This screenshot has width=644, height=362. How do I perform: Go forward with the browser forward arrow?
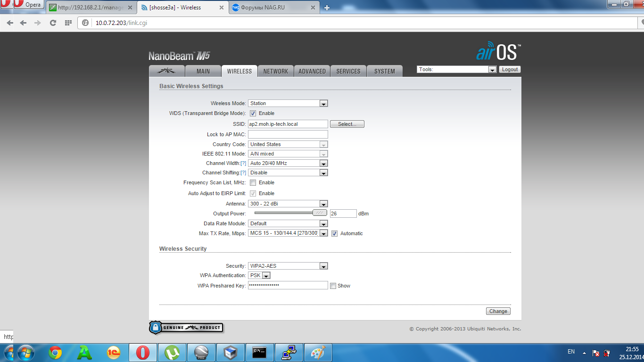click(38, 23)
